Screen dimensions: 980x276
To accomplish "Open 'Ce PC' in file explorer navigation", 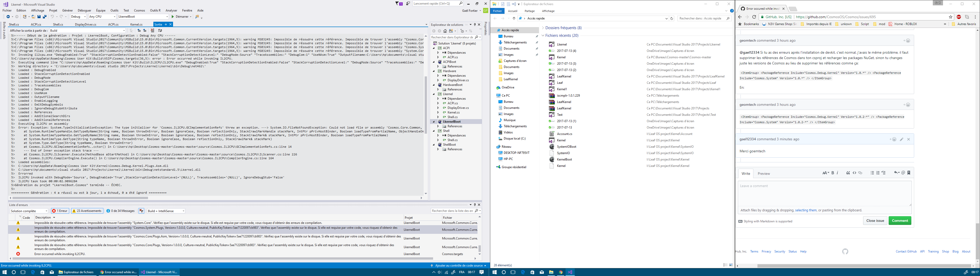I will 506,96.
